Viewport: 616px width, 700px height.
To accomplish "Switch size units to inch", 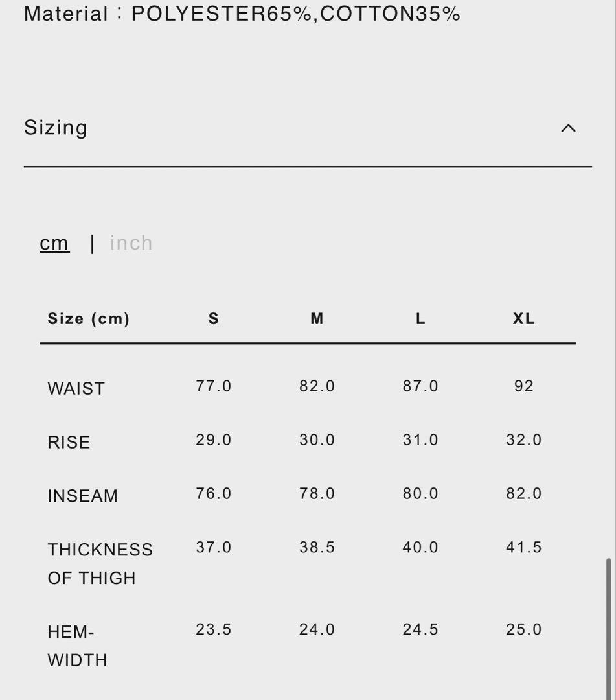I will tap(131, 243).
